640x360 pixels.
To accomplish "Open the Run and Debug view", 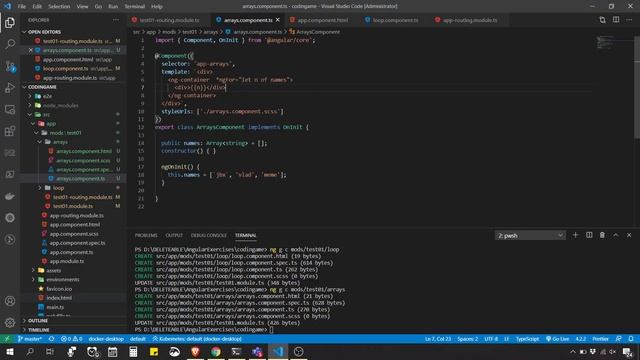I will pyautogui.click(x=10, y=87).
